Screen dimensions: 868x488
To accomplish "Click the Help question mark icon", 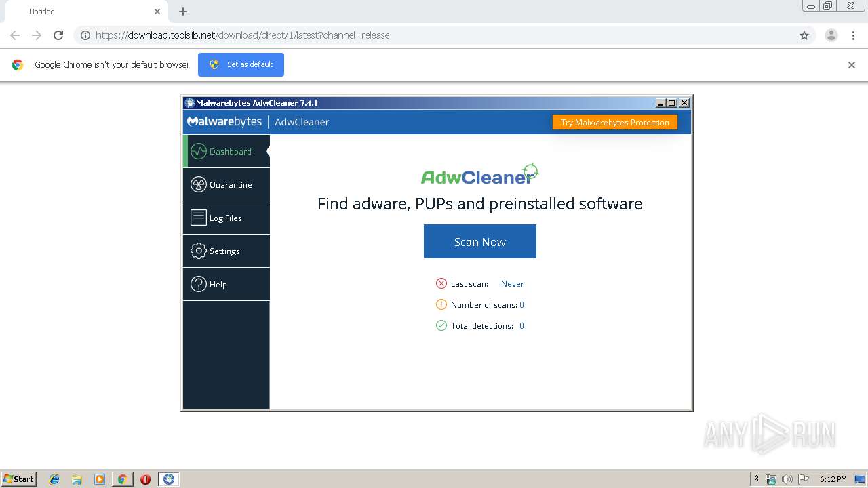I will 199,284.
